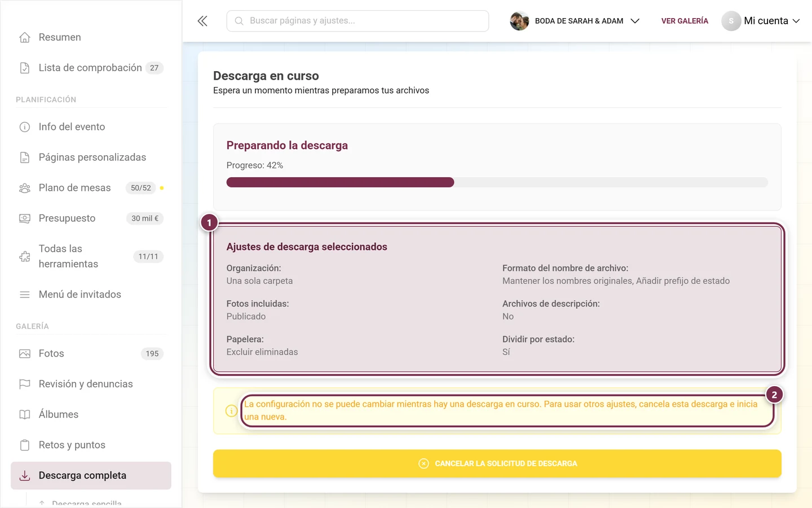Click the Resumen home icon
The image size is (812, 508).
pos(25,37)
